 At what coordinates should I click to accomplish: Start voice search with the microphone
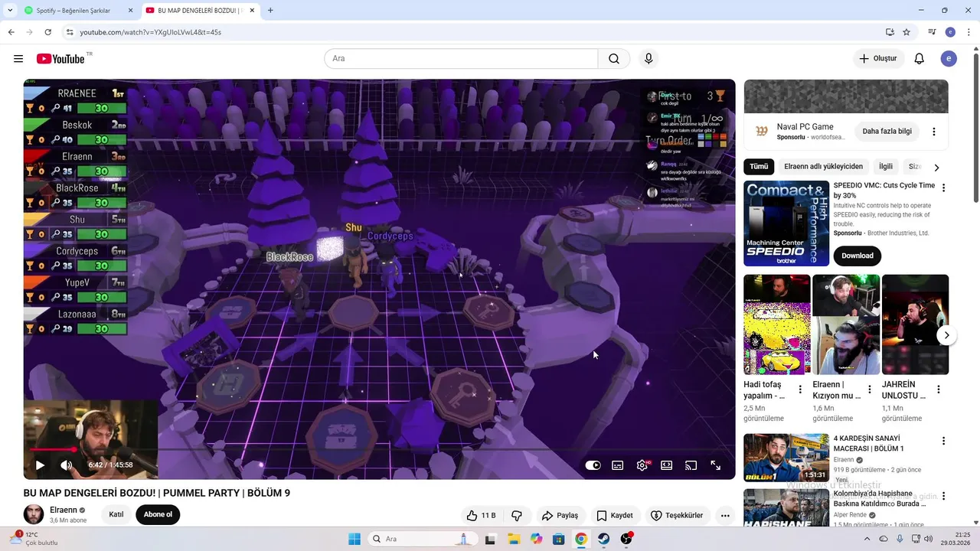pos(648,59)
